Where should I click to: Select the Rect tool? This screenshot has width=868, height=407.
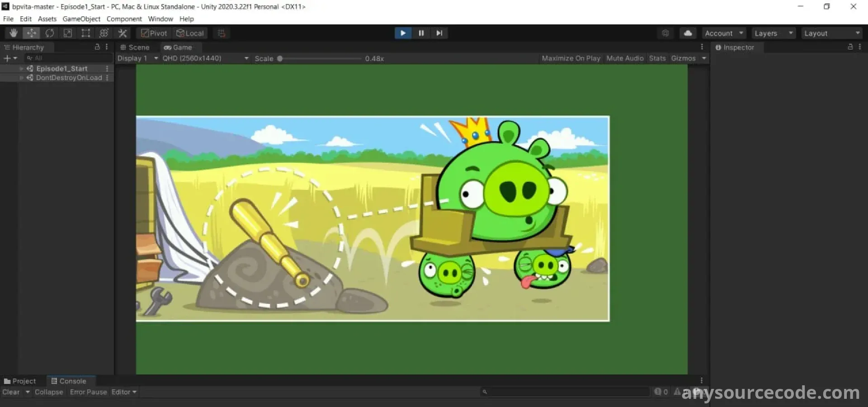[86, 33]
